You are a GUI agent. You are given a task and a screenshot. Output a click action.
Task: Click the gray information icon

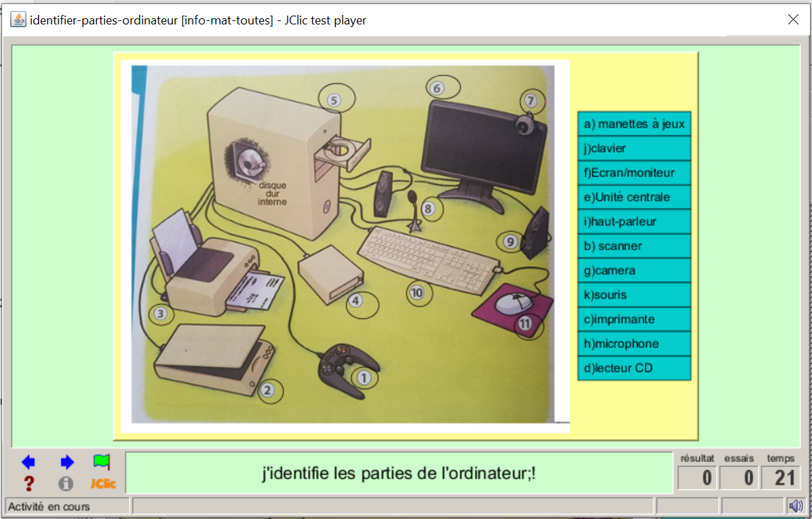coord(66,484)
